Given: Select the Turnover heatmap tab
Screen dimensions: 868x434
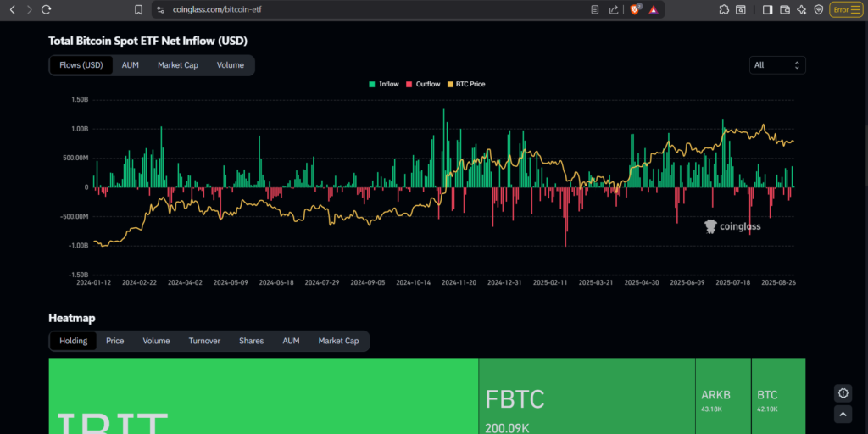Looking at the screenshot, I should point(204,341).
